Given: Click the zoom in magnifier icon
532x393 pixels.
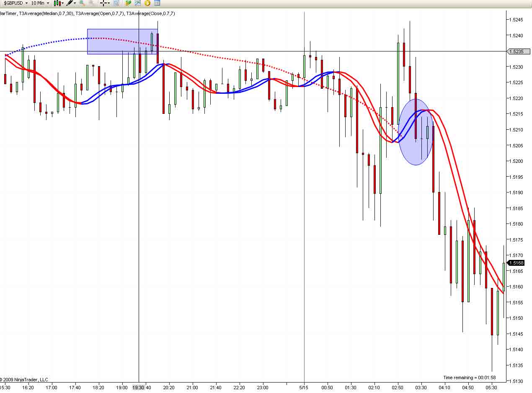Looking at the screenshot, I should tap(82, 3).
